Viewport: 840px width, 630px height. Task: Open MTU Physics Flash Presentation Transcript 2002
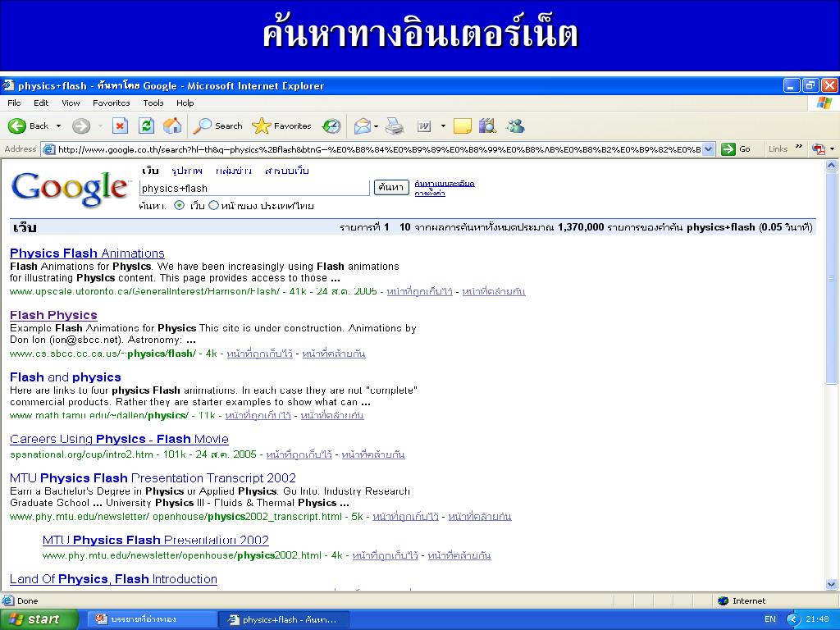click(153, 478)
